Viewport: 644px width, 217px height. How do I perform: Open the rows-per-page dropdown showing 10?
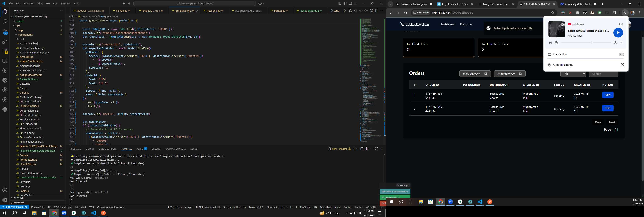point(573,74)
